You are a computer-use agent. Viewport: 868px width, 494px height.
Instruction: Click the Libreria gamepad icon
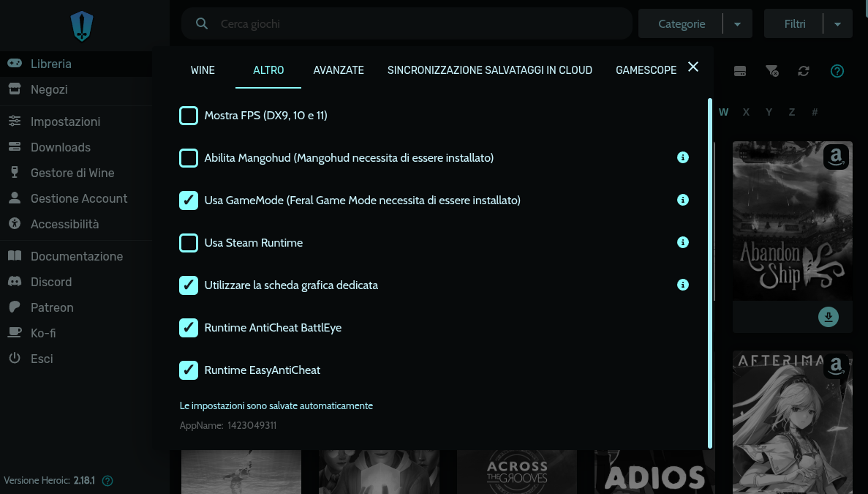[x=15, y=63]
